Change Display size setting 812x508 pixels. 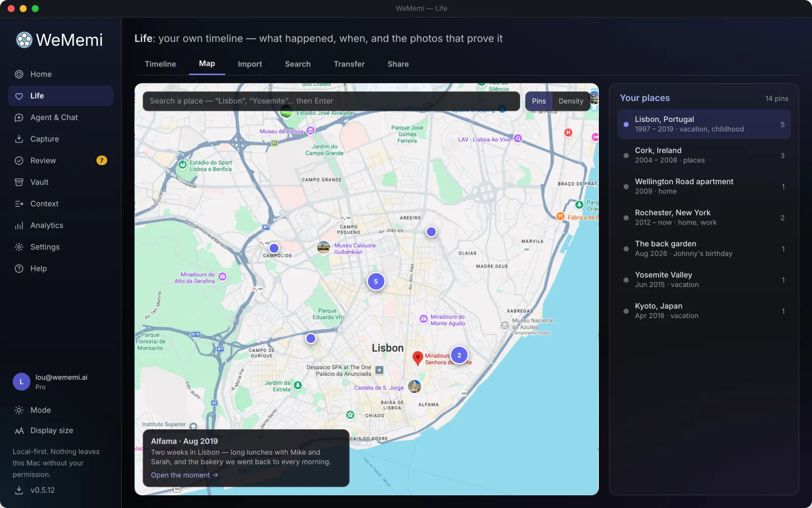tap(60, 430)
